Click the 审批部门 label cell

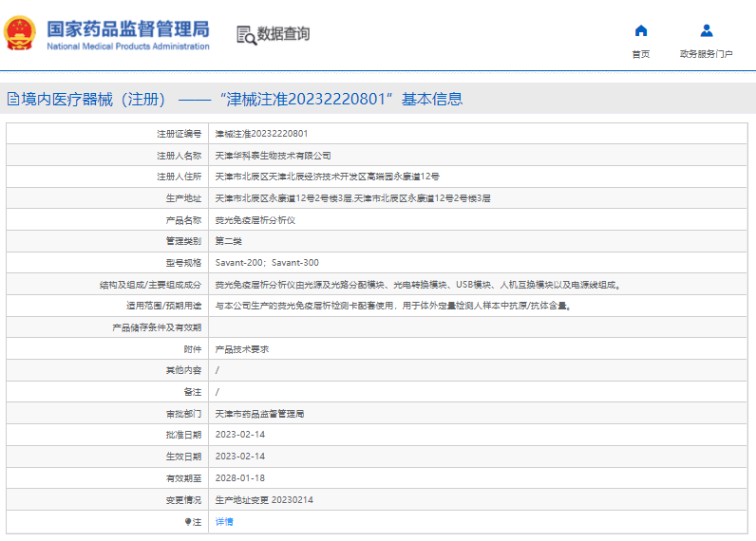click(x=107, y=414)
